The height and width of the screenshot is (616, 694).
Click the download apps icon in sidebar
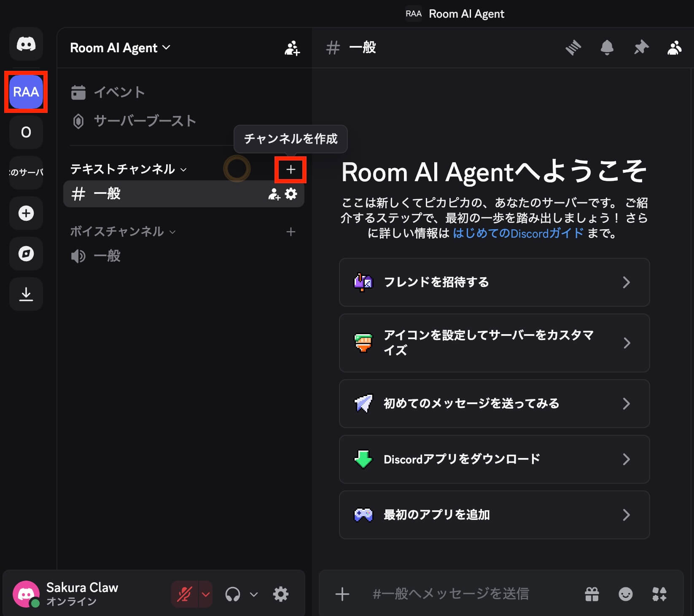click(x=26, y=294)
